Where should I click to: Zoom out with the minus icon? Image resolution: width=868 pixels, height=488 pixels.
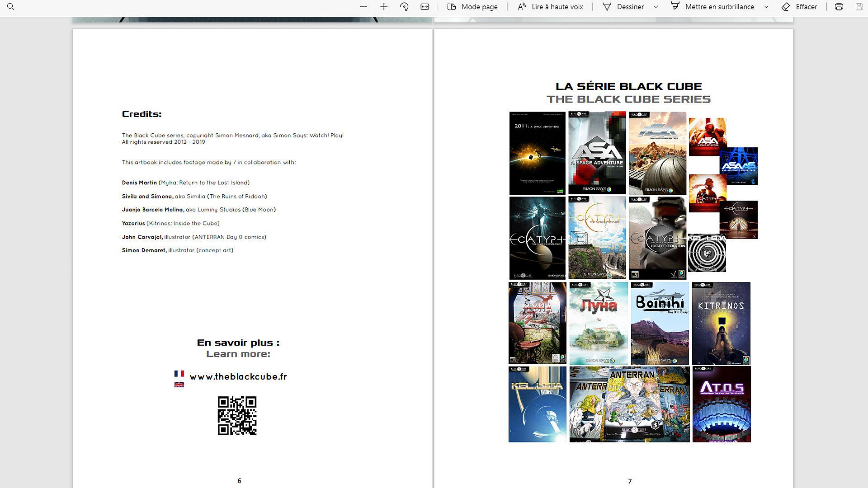click(x=363, y=7)
